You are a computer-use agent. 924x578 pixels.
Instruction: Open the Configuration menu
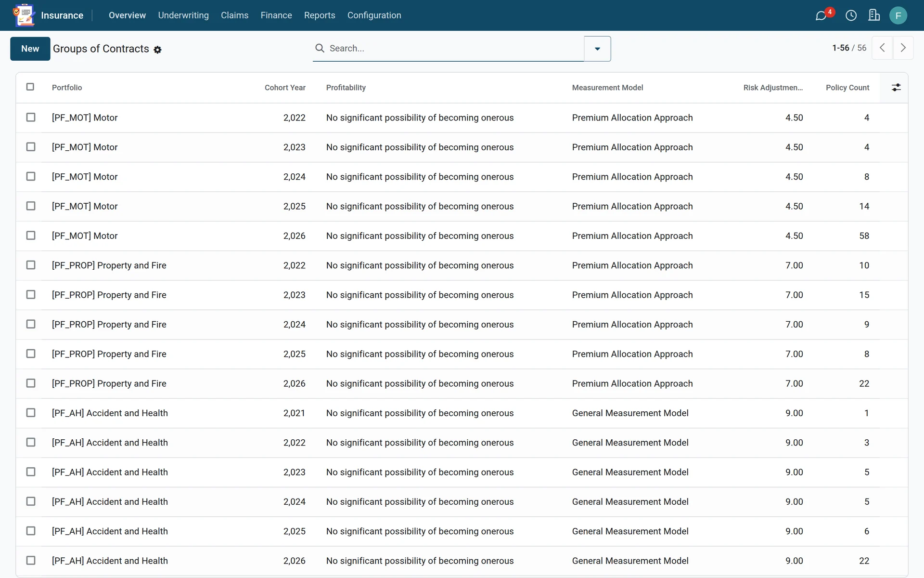[374, 15]
